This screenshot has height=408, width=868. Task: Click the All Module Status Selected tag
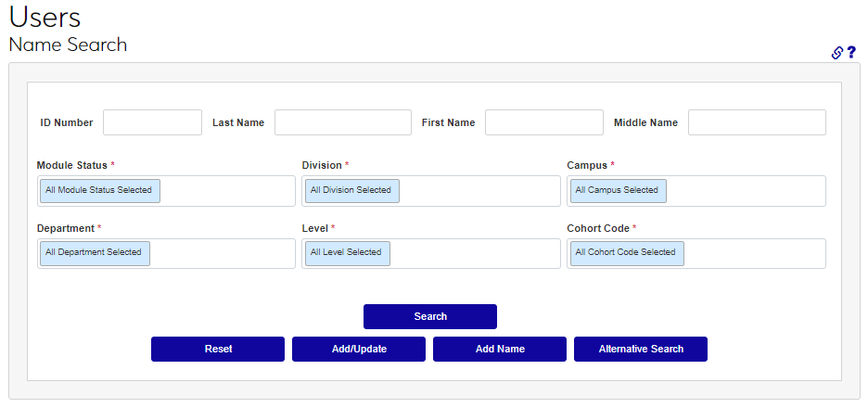[99, 190]
